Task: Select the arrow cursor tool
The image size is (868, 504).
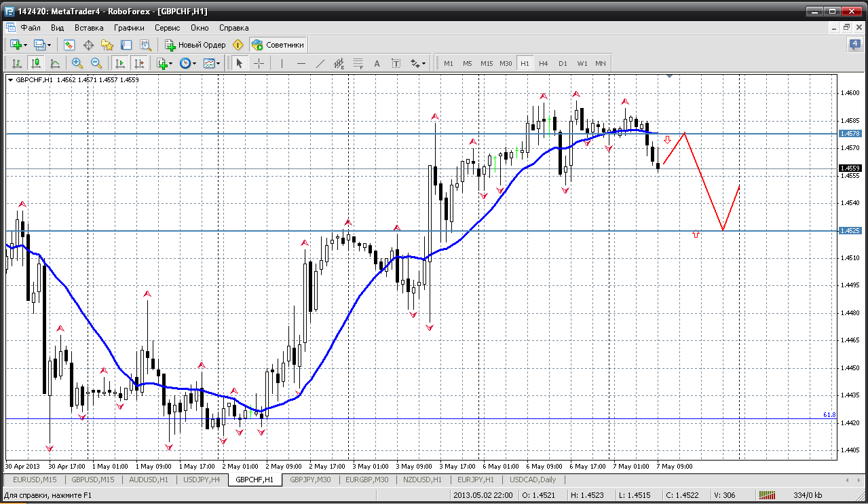Action: 239,63
